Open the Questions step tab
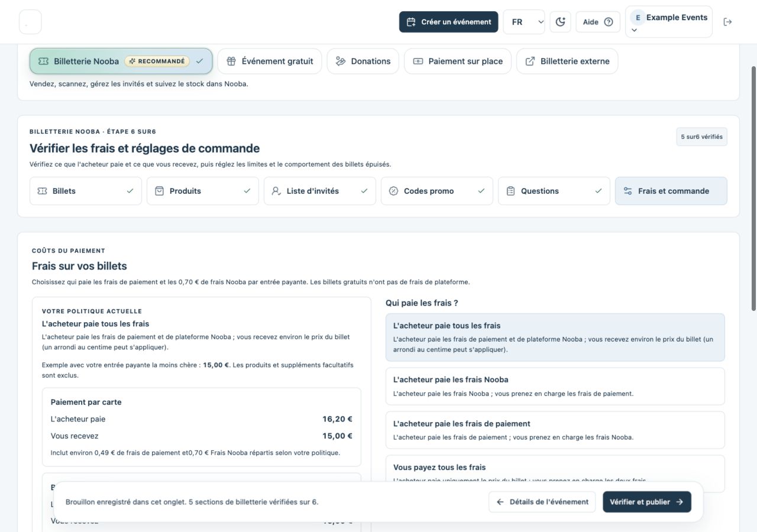 (554, 191)
